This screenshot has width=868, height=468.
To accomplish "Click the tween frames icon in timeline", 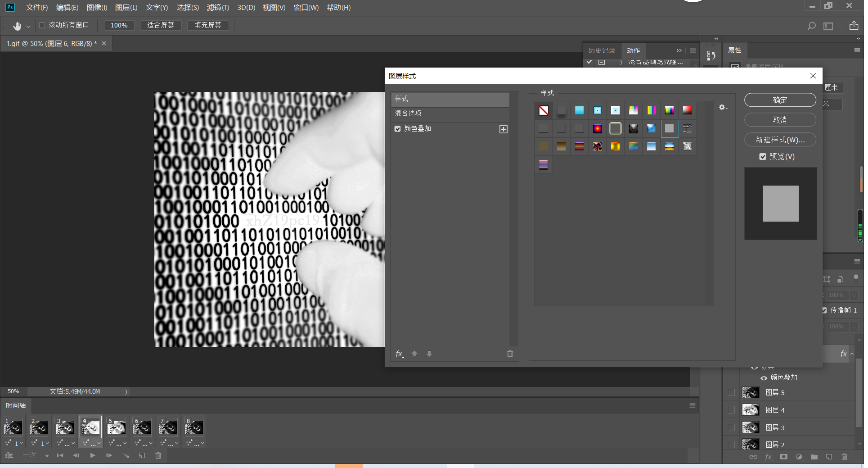I will click(126, 455).
